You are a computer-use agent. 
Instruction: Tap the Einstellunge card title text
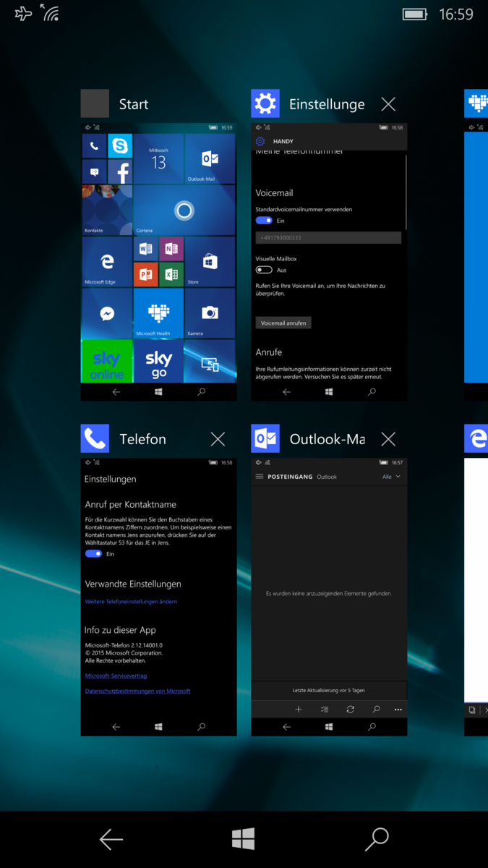pos(327,104)
